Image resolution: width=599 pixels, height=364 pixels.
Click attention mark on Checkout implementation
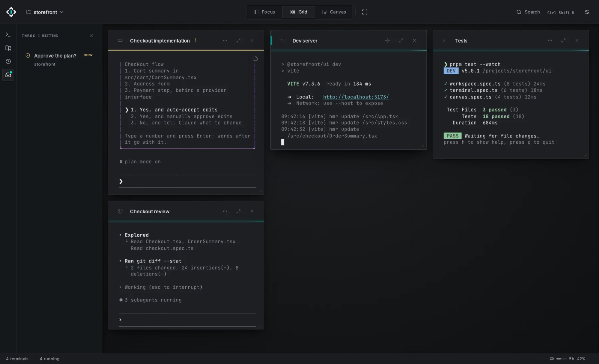(195, 40)
